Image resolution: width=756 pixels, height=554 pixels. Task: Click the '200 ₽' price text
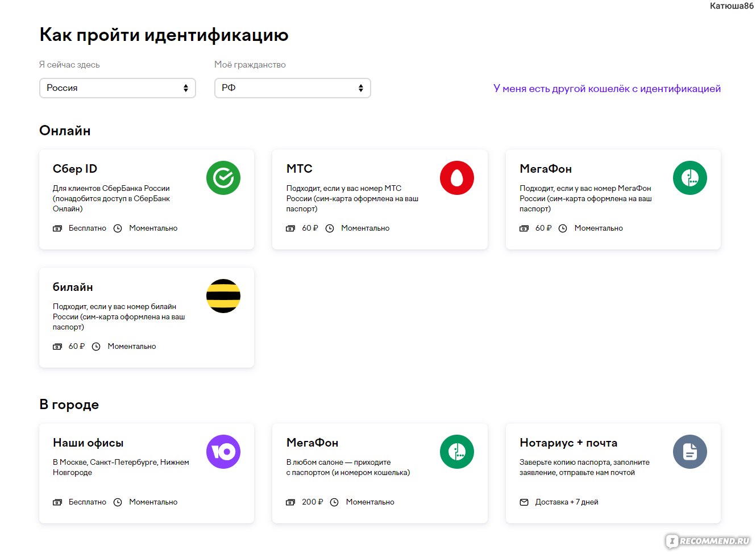click(x=313, y=502)
